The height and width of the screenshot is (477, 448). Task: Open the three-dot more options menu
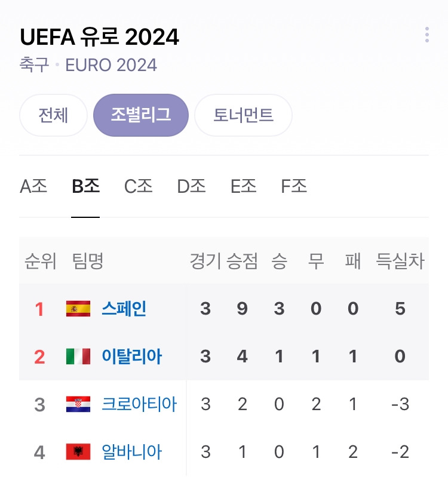tap(426, 35)
